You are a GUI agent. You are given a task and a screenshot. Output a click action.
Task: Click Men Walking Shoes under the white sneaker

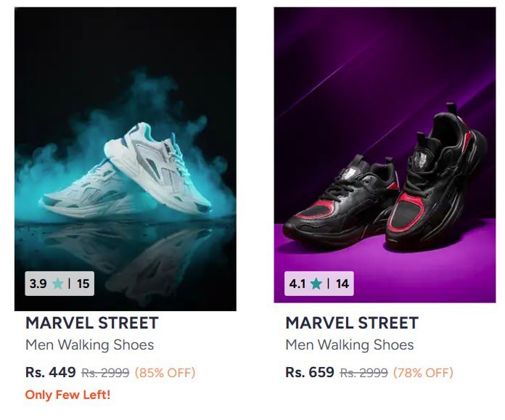point(90,345)
